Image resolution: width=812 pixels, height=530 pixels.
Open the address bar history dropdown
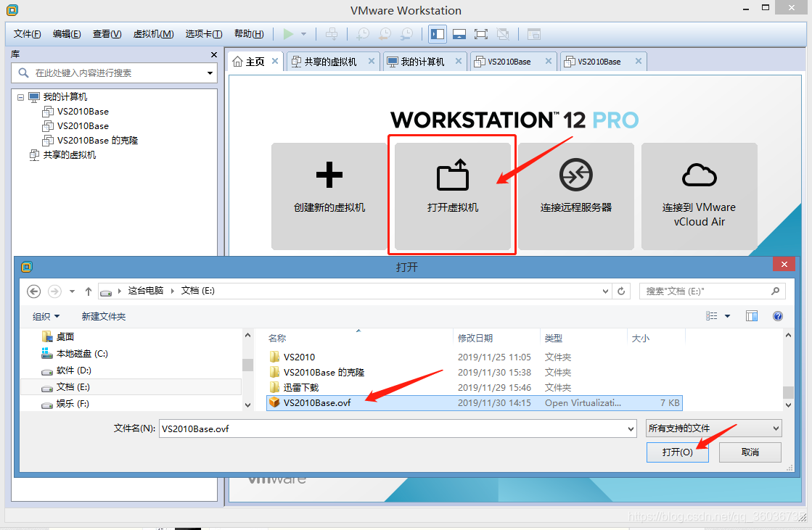click(605, 291)
